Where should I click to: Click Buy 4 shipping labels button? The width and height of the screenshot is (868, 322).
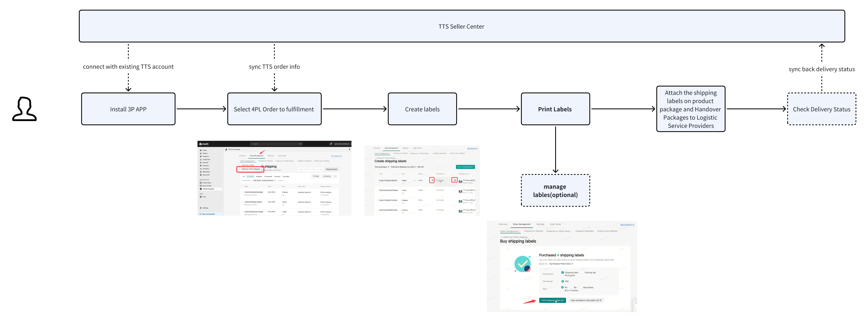pyautogui.click(x=465, y=167)
